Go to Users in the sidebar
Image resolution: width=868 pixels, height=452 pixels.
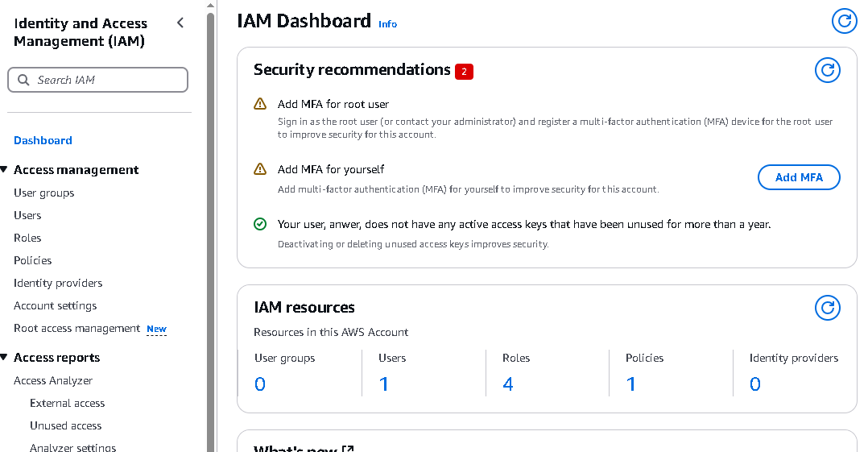(x=27, y=215)
